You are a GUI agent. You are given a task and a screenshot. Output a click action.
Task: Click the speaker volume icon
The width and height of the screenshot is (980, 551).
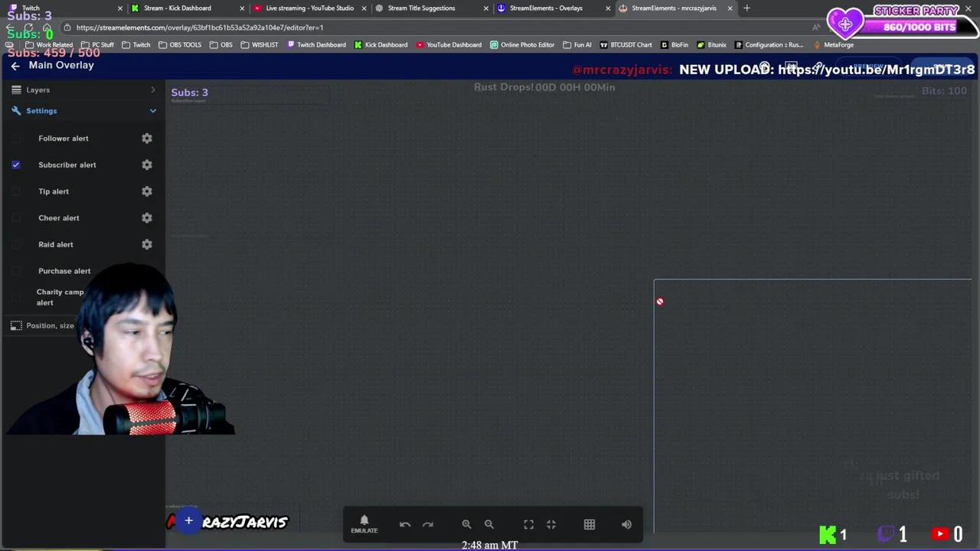pos(627,524)
